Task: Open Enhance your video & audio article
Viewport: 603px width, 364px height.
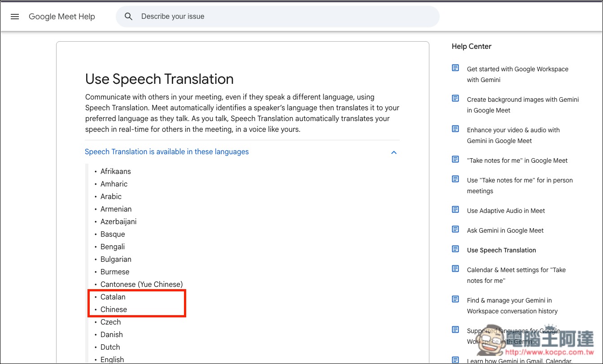Action: point(513,135)
